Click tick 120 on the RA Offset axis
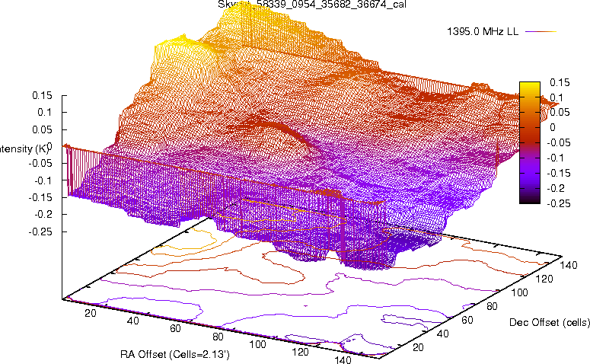Image resolution: width=590 pixels, height=364 pixels. (x=300, y=353)
